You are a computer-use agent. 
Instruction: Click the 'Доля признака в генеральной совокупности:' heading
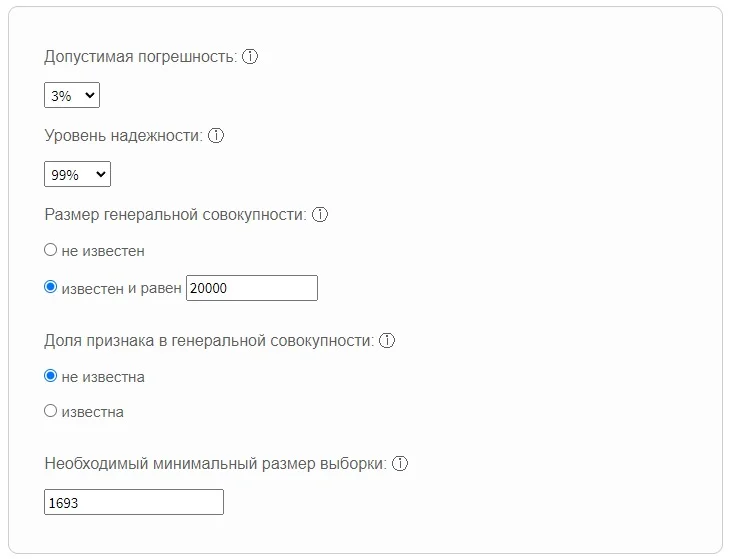(209, 340)
